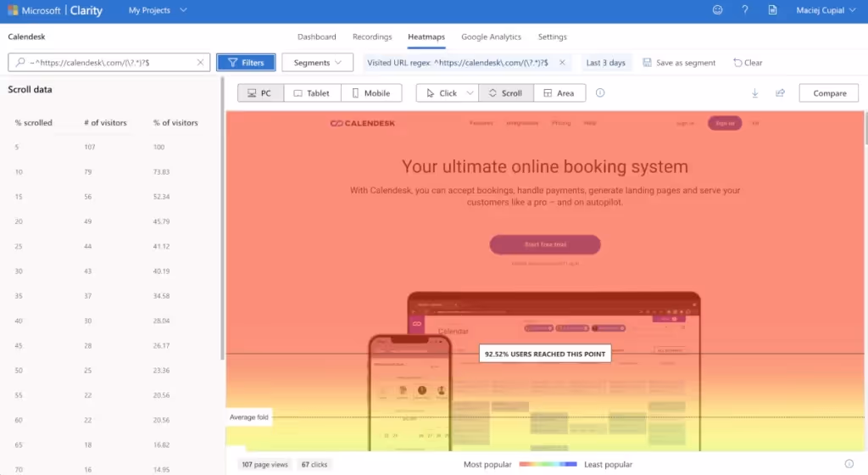Open the documentation page icon in header
Screen dimensions: 868x475
pyautogui.click(x=772, y=10)
